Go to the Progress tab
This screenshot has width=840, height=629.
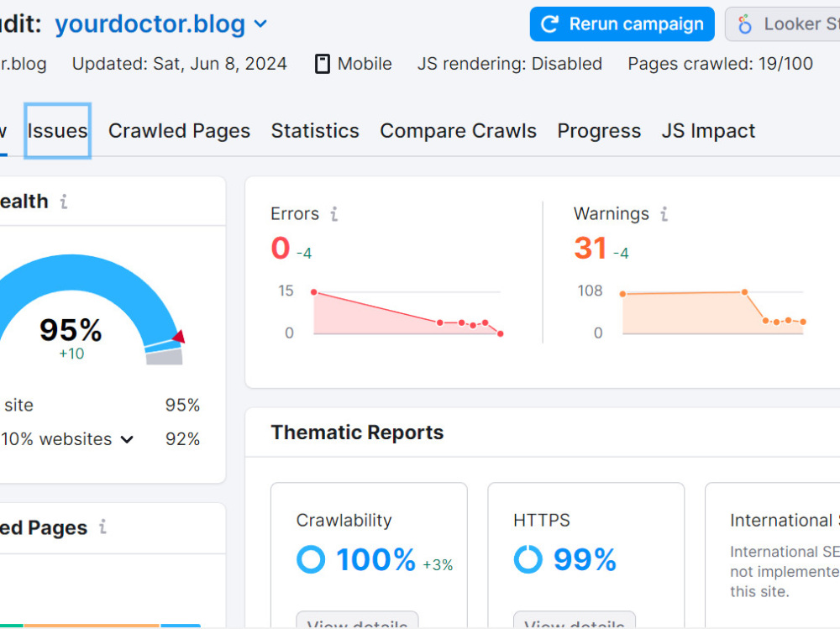599,131
